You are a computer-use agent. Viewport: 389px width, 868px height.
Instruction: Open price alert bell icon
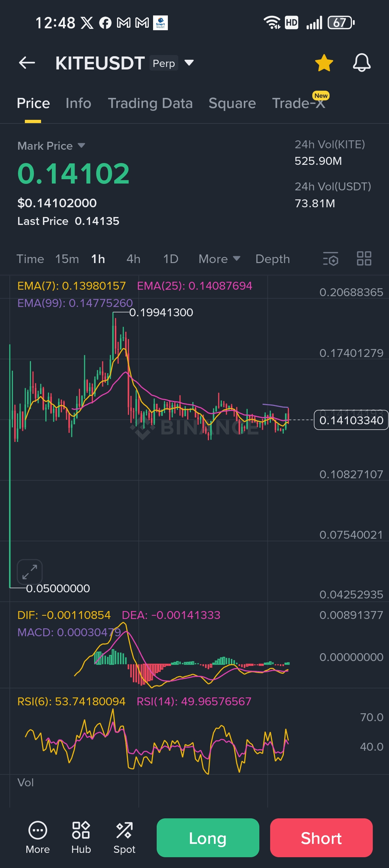click(362, 63)
